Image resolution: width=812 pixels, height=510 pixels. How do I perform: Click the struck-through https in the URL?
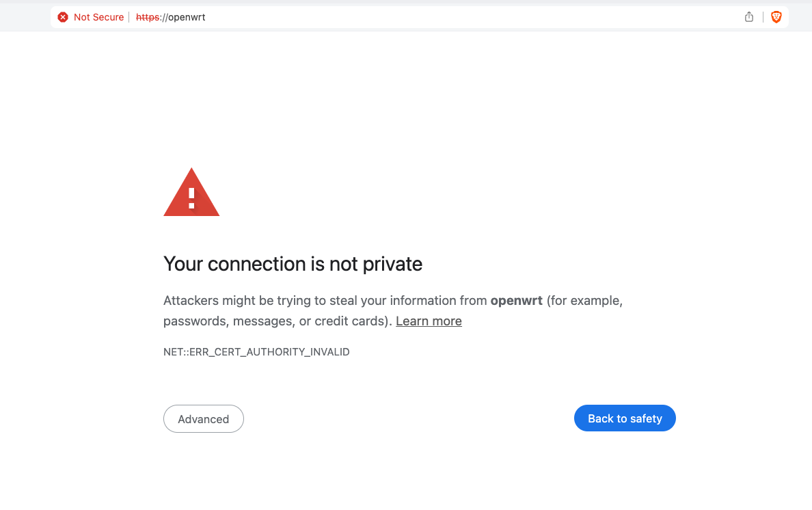pos(148,17)
